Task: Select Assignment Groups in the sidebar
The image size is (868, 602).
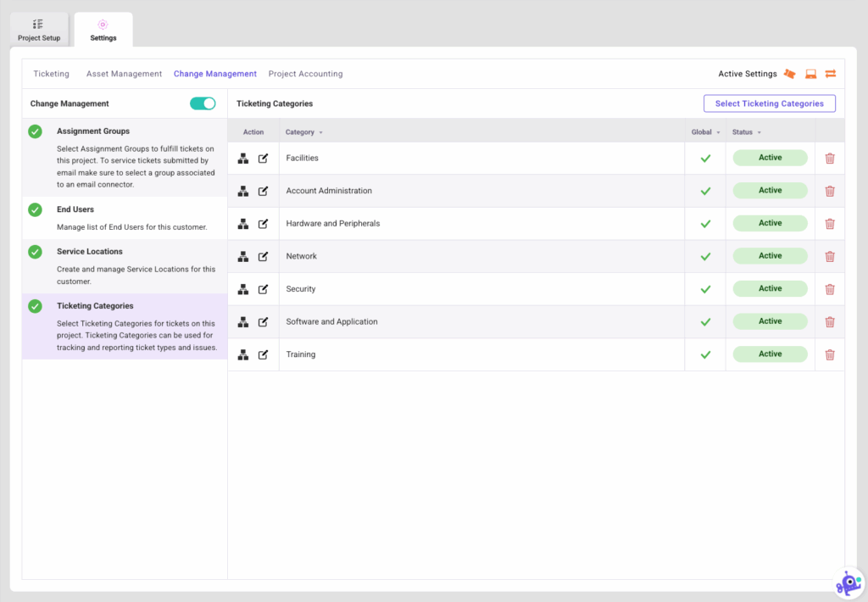Action: tap(93, 131)
